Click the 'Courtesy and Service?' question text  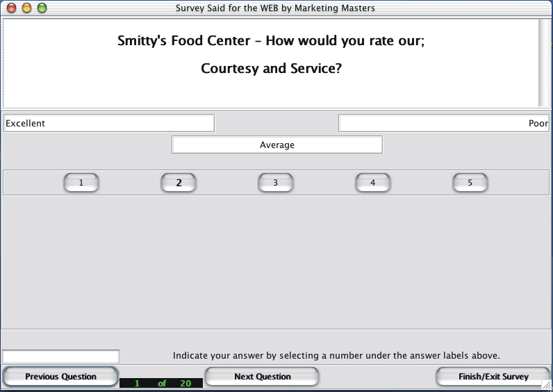[x=271, y=68]
